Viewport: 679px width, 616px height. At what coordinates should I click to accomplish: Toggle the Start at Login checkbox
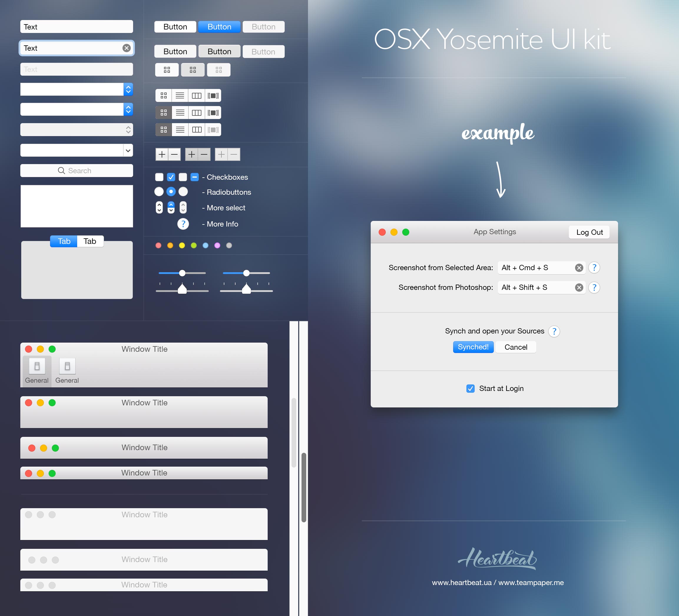[x=471, y=389]
